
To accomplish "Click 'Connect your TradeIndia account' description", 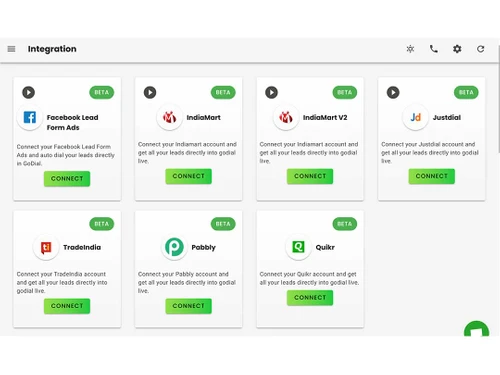I will [62, 282].
